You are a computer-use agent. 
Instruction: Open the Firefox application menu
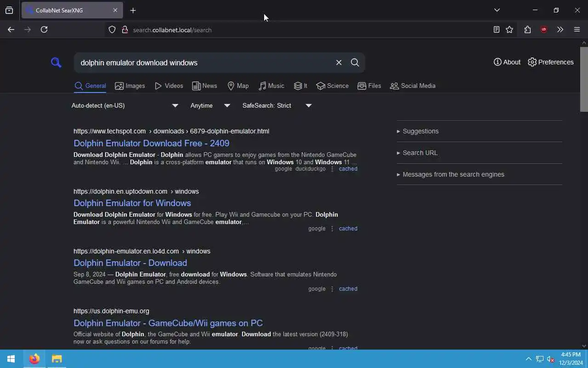[577, 29]
